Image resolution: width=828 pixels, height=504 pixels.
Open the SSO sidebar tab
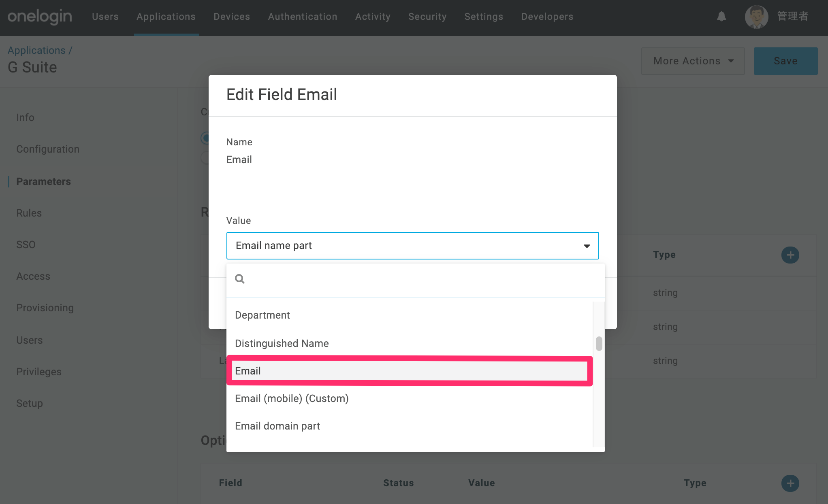[x=26, y=245]
